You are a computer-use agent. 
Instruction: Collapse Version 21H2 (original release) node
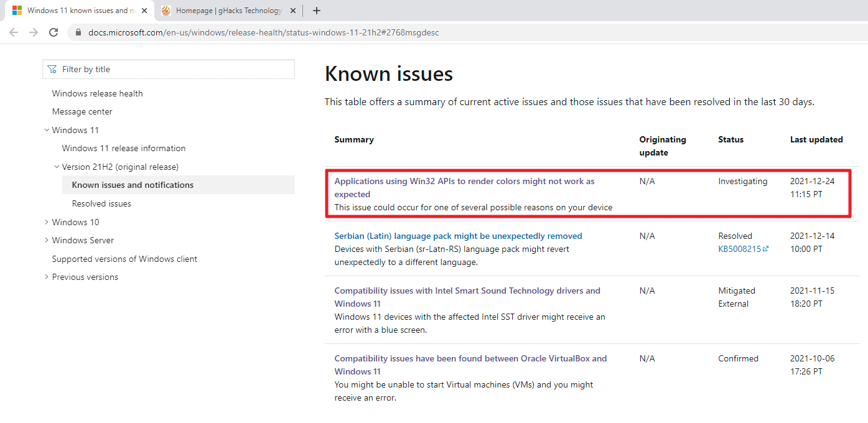pyautogui.click(x=57, y=167)
